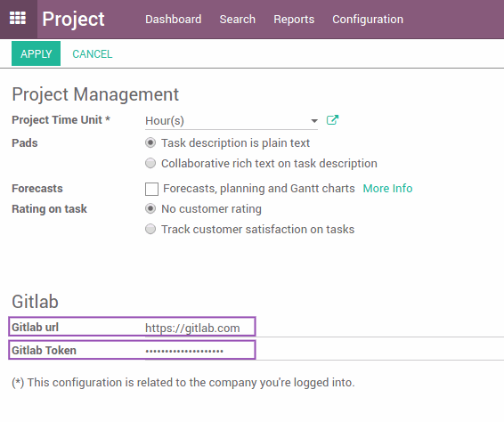Click the Forecasts checkbox label text
The image size is (504, 422).
click(259, 189)
